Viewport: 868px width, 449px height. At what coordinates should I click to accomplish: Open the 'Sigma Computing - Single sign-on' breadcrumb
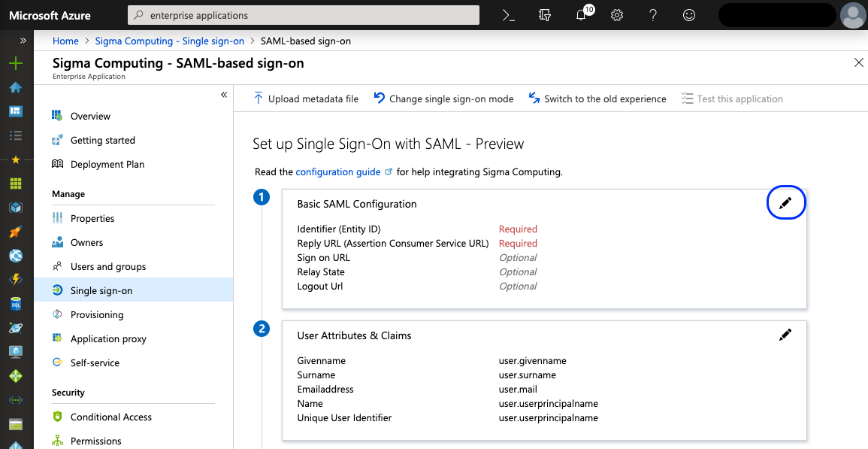pyautogui.click(x=169, y=41)
